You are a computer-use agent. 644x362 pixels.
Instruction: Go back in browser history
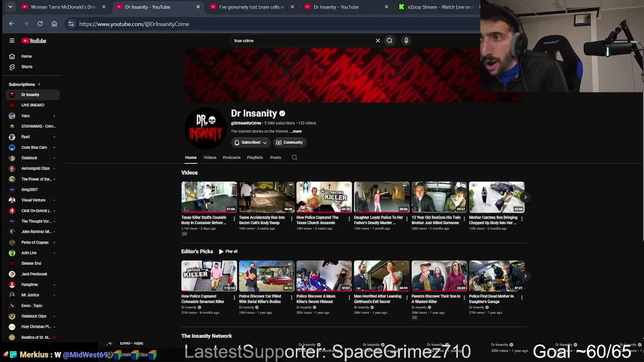[12, 24]
